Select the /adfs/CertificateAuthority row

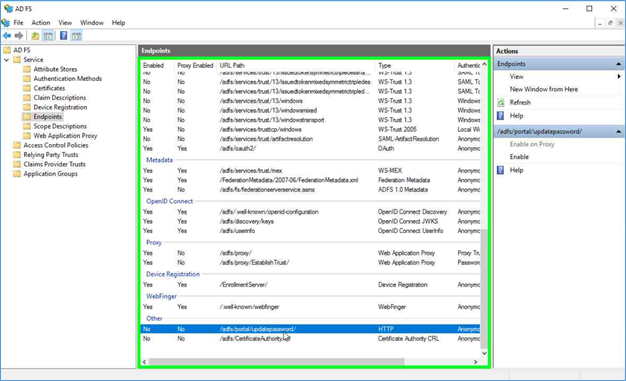[310, 339]
